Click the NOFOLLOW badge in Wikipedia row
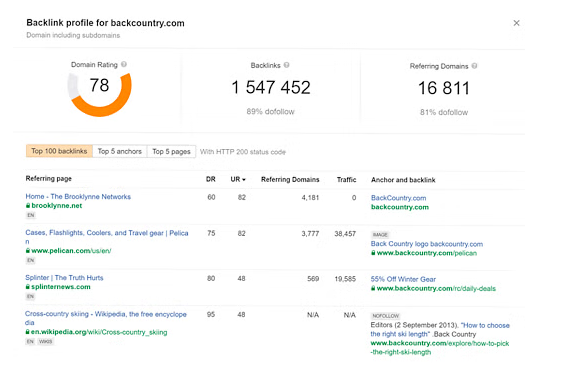This screenshot has width=584, height=377. pyautogui.click(x=385, y=316)
